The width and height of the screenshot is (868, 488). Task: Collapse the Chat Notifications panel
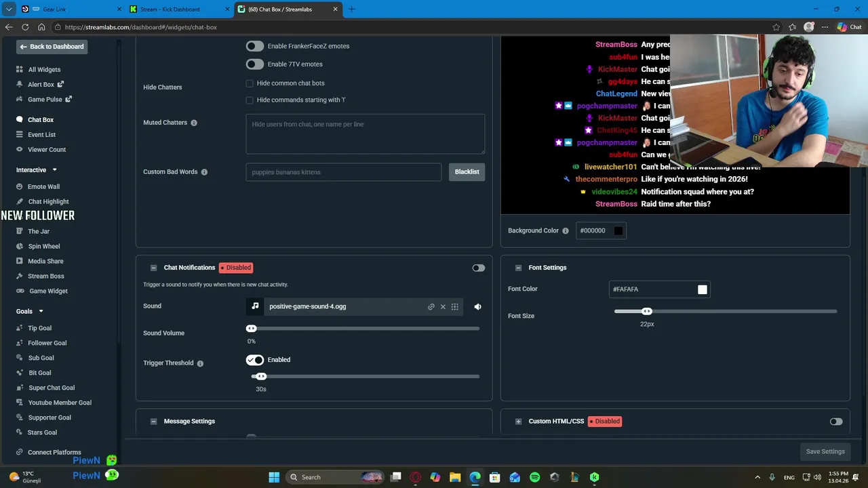[x=153, y=268]
